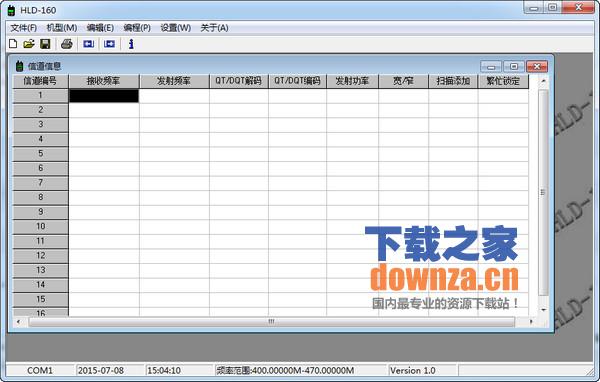Image resolution: width=600 pixels, height=382 pixels.
Task: Select the black 接收频率 cell in row 1
Action: [104, 96]
